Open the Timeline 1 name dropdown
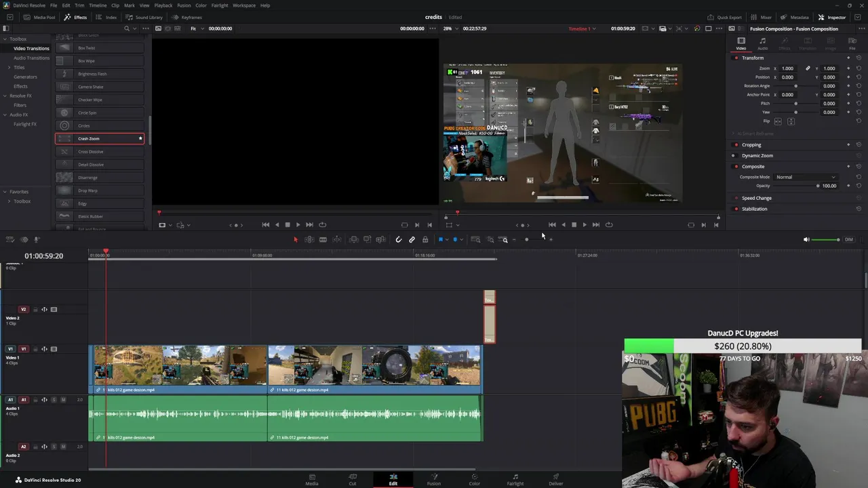The width and height of the screenshot is (868, 488). point(583,28)
